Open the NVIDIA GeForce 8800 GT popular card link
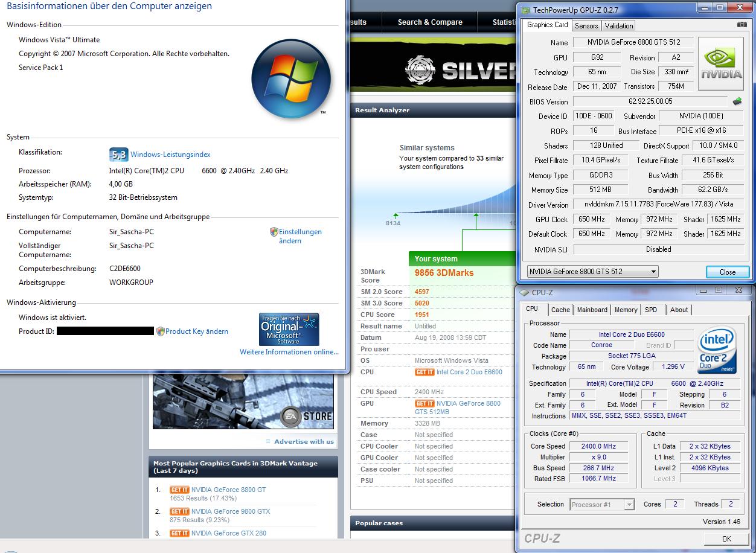This screenshot has width=756, height=553. tap(228, 490)
